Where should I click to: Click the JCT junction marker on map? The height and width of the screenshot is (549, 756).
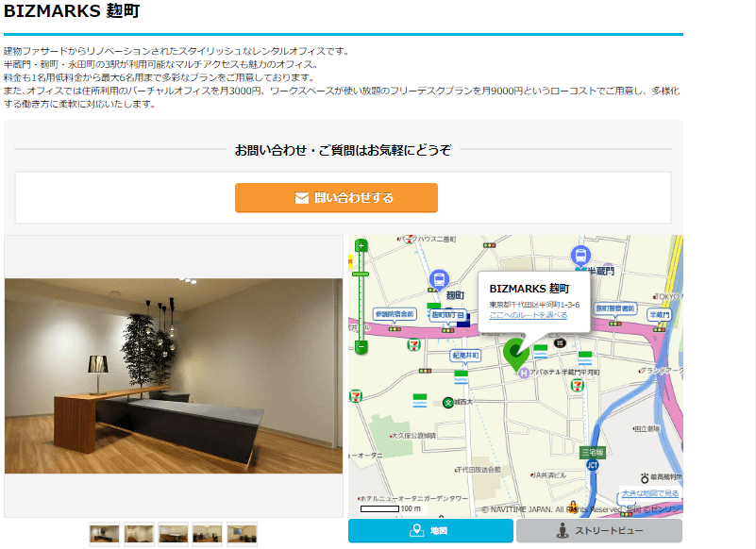[x=592, y=465]
